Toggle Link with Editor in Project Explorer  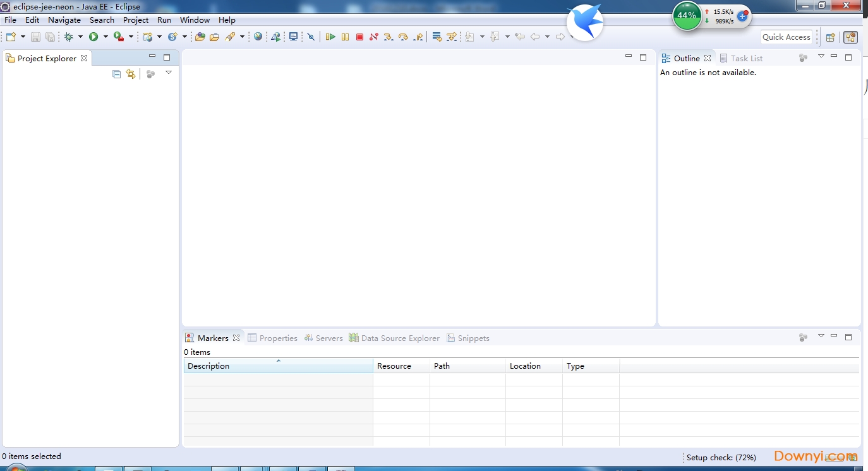(131, 74)
